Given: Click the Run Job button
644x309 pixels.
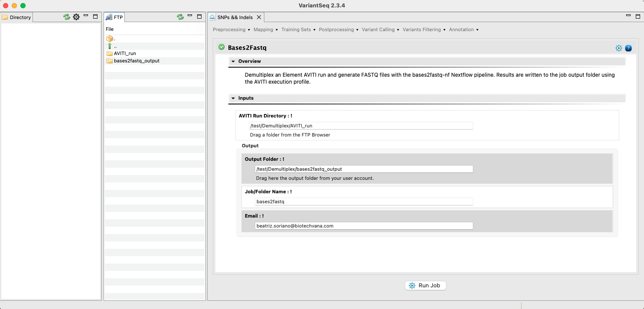Looking at the screenshot, I should pyautogui.click(x=425, y=286).
